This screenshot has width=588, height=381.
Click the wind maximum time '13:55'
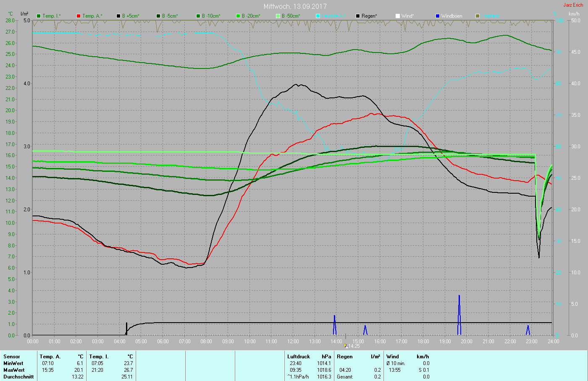pyautogui.click(x=395, y=370)
